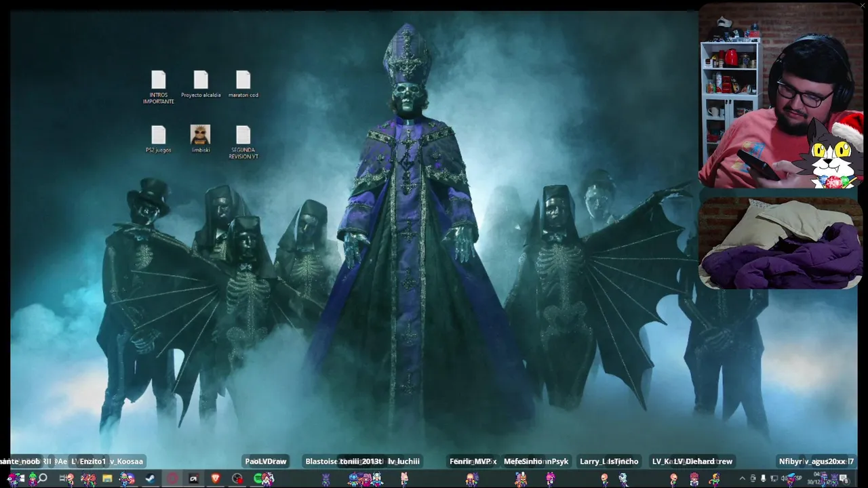This screenshot has width=868, height=488.
Task: Open OBS Studio from the taskbar
Action: [x=237, y=479]
